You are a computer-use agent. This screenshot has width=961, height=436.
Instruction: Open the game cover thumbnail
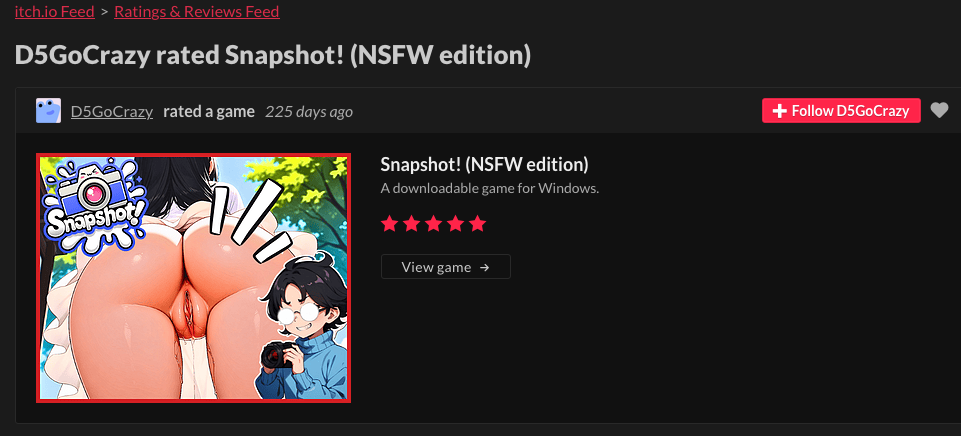(x=194, y=278)
